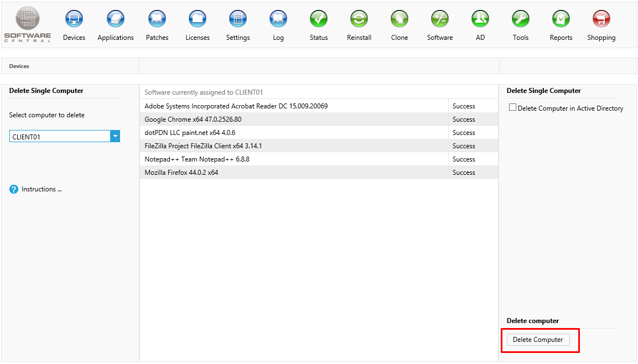The height and width of the screenshot is (364, 638).
Task: Launch the Tools wrench icon
Action: pyautogui.click(x=521, y=19)
